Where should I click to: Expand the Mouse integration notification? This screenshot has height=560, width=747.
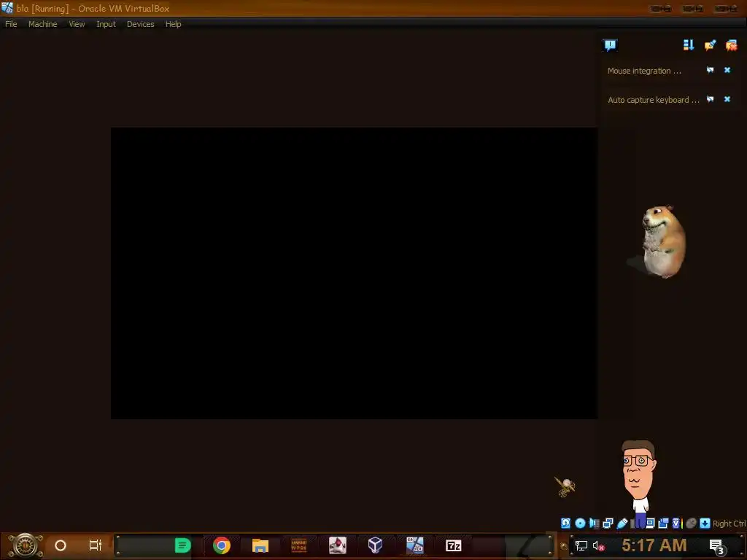(x=644, y=71)
